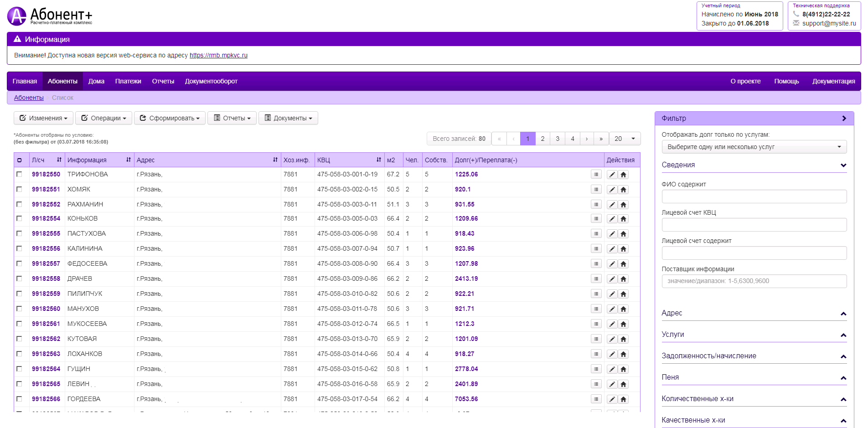Open house icon for ПАСТУХОВА
The height and width of the screenshot is (428, 868).
pos(623,234)
